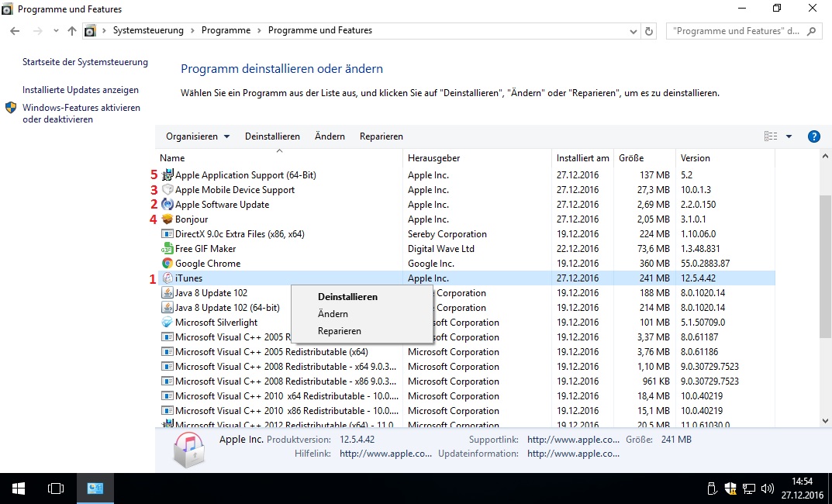Select the Java 8 Update 102 entry

211,293
